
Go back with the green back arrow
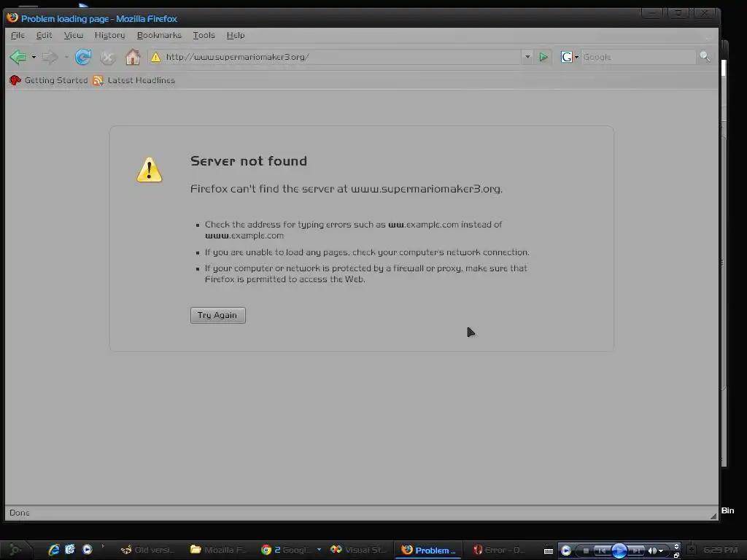click(18, 57)
